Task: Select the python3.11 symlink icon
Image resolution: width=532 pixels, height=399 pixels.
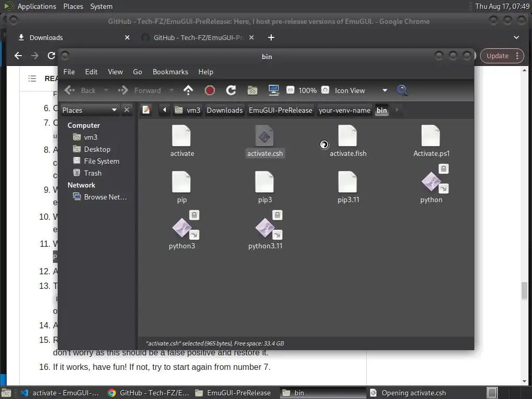Action: (x=265, y=228)
